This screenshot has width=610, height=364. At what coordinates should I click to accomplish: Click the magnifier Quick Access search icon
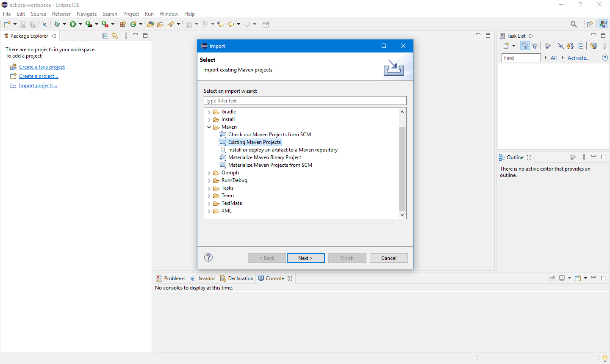pos(574,24)
